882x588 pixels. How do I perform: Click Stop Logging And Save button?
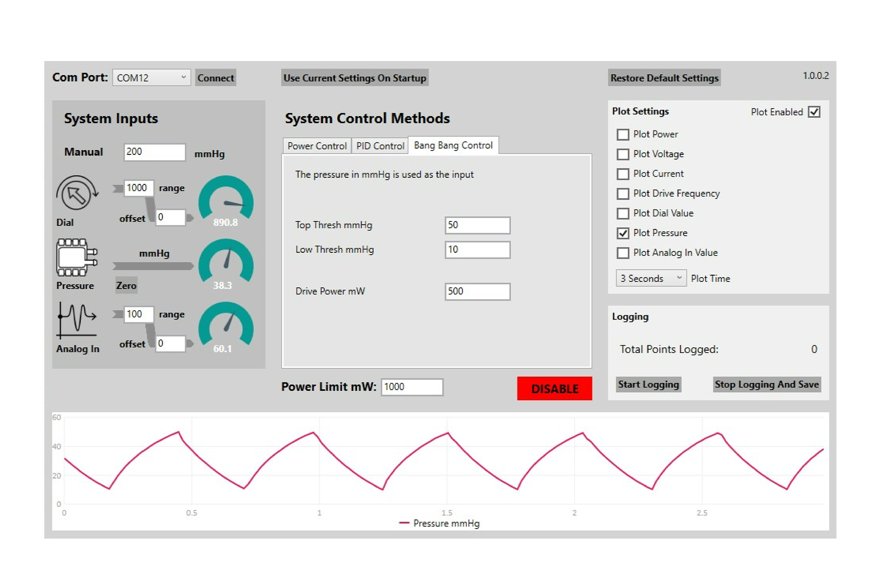pos(767,384)
